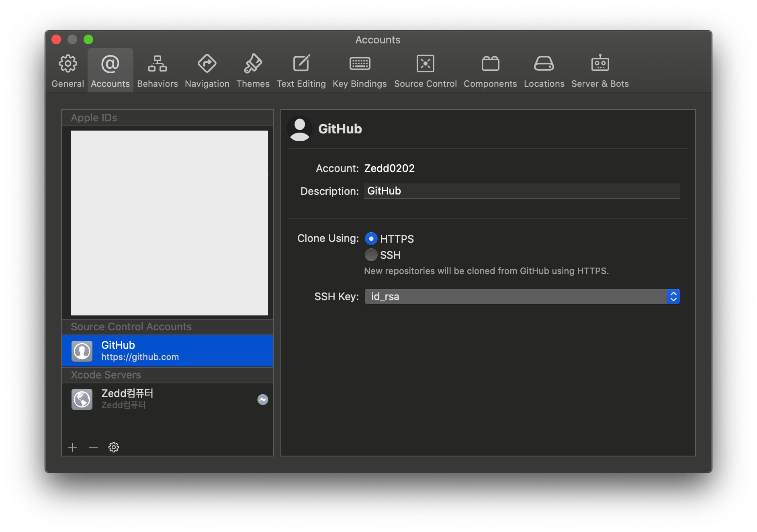Viewport: 757px width, 532px height.
Task: Click the Apple IDs section header
Action: tap(168, 118)
